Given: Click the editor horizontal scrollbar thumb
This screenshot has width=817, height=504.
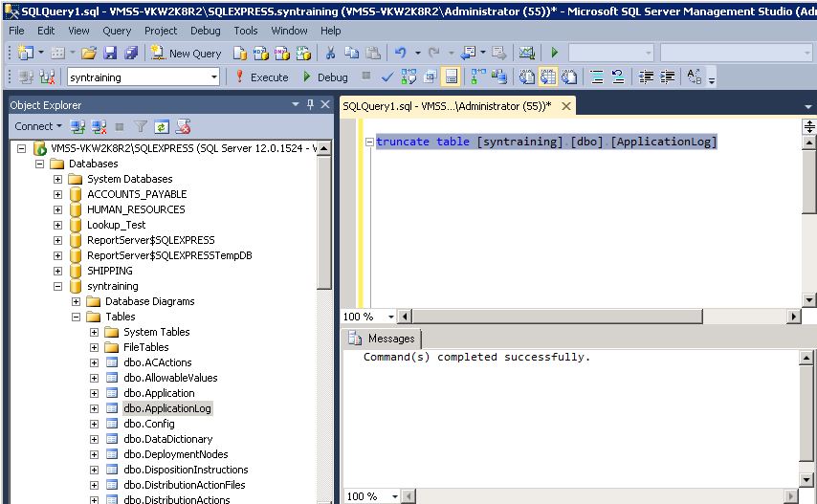Looking at the screenshot, I should click(x=558, y=316).
